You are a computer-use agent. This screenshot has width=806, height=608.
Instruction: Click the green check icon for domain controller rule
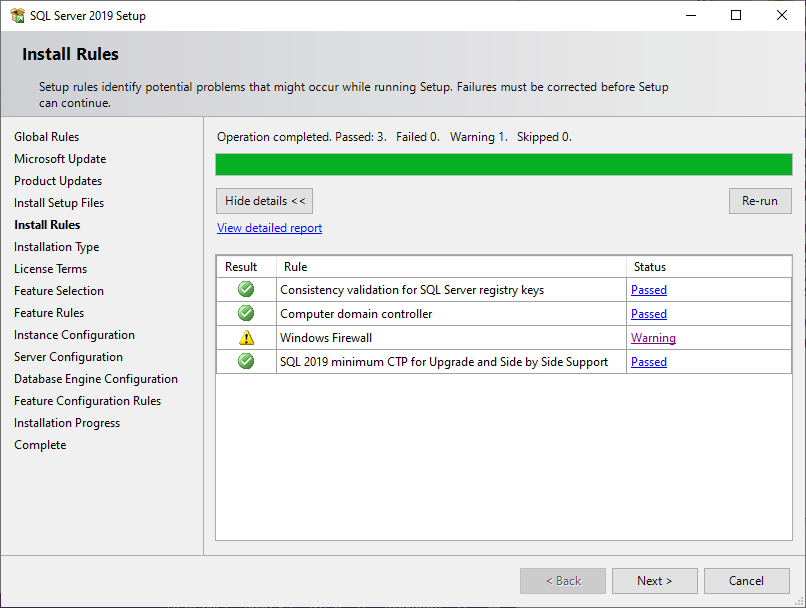[246, 313]
